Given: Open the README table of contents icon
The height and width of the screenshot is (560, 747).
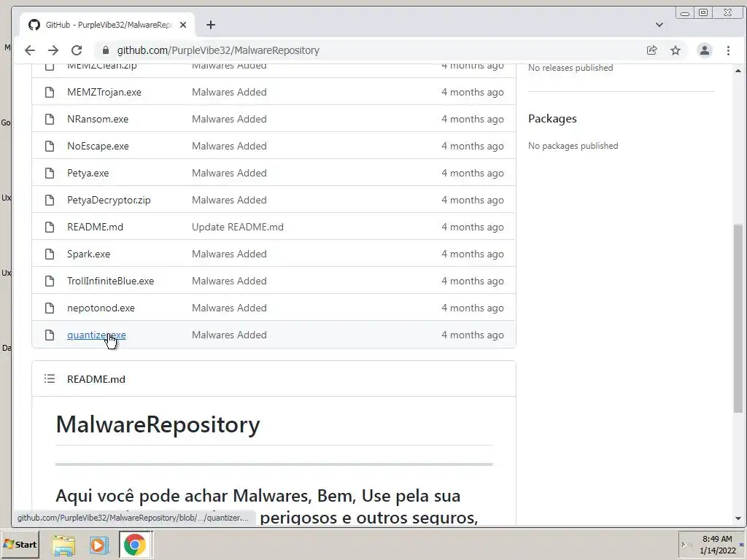Looking at the screenshot, I should click(50, 378).
